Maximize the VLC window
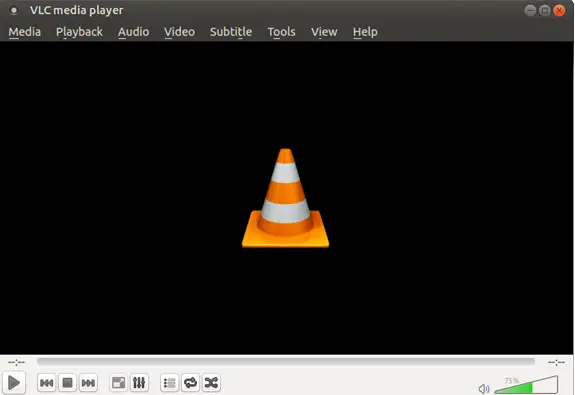 [545, 10]
